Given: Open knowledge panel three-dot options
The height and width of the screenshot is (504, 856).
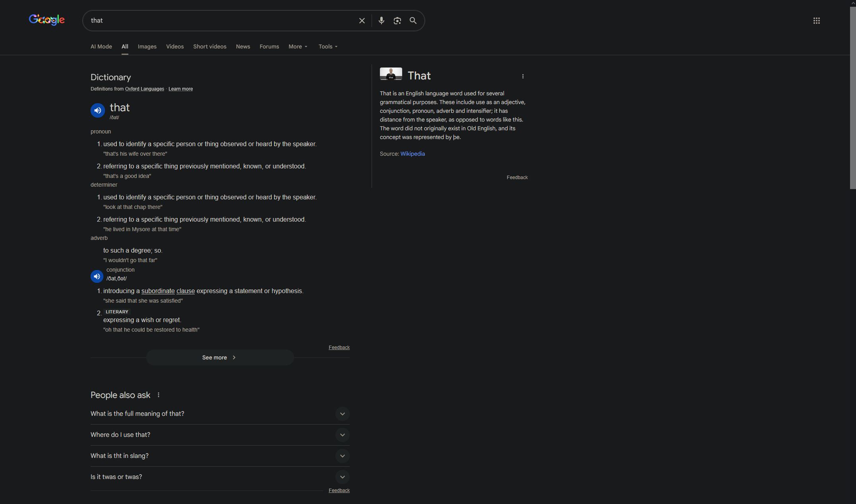Looking at the screenshot, I should [523, 76].
